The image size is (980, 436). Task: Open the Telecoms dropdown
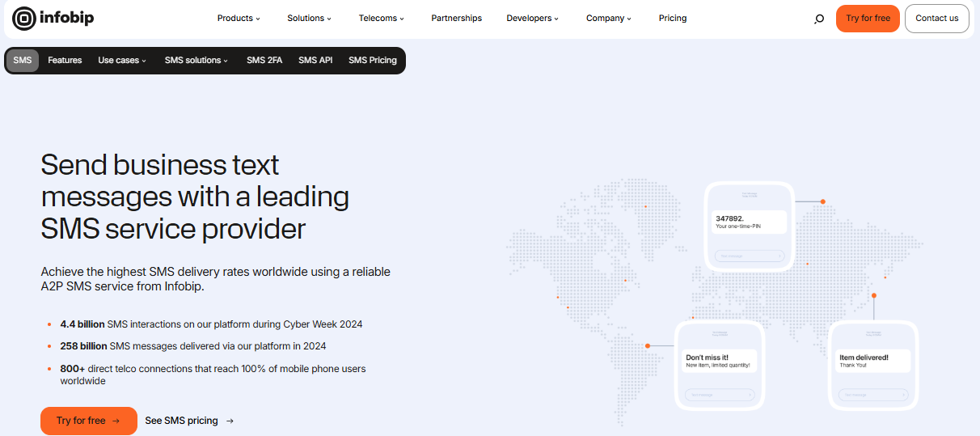382,18
